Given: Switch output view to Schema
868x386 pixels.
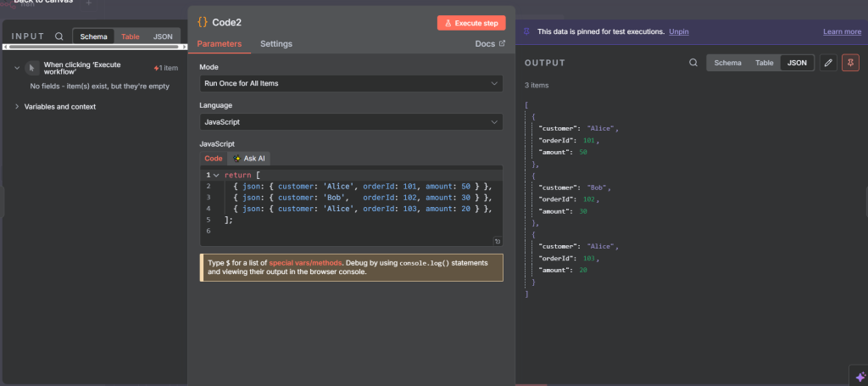Looking at the screenshot, I should click(x=727, y=63).
